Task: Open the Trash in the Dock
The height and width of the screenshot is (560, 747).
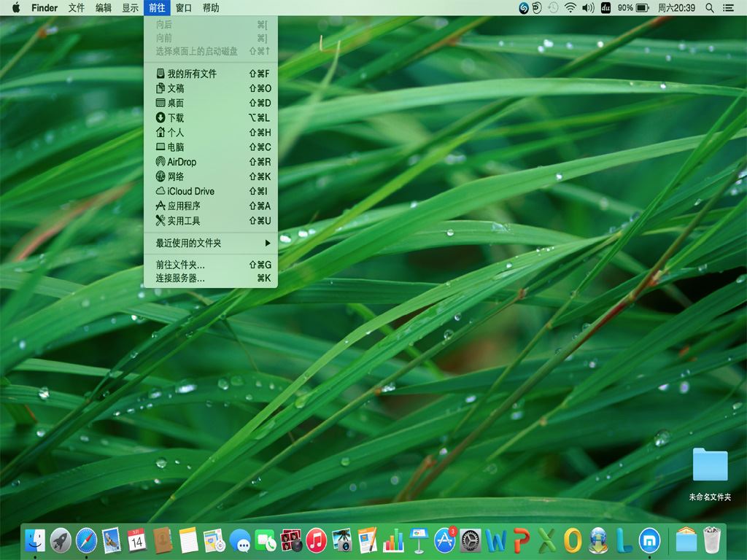Action: (x=712, y=540)
